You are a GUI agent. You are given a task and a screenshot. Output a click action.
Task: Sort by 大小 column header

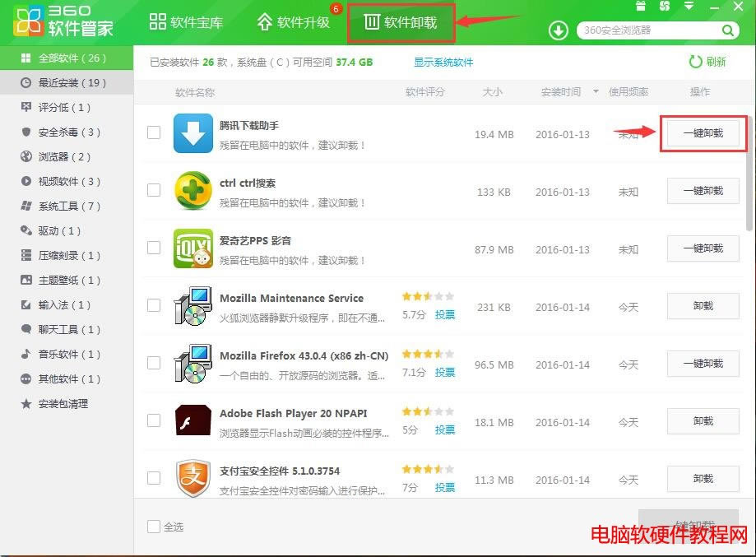[493, 91]
